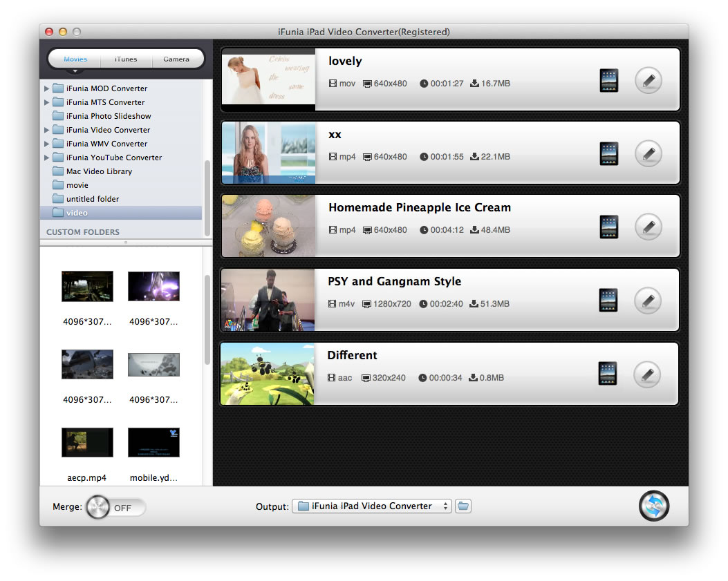Toggle the Merge switch currently OFF
Viewport: 728px width, 581px height.
(x=115, y=507)
